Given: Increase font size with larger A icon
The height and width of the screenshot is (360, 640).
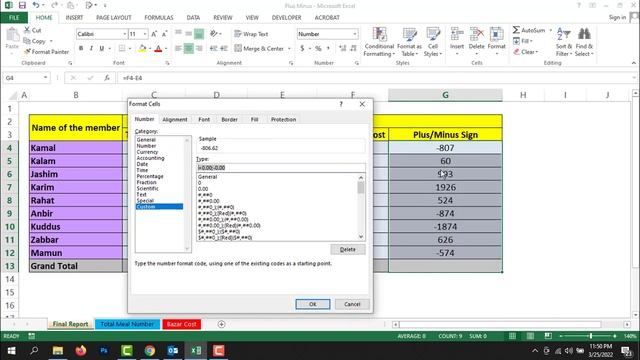Looking at the screenshot, I should pos(154,34).
